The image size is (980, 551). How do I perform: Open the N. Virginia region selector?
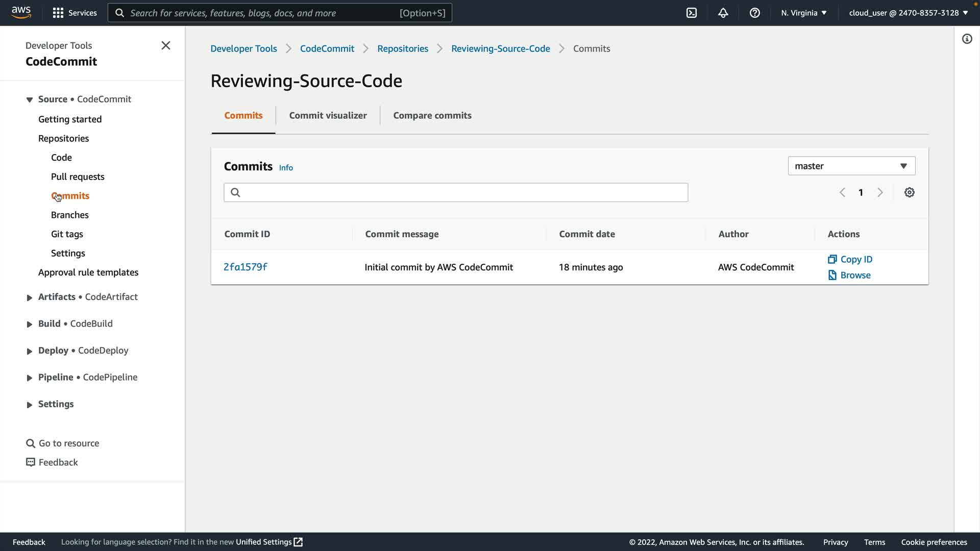click(803, 13)
